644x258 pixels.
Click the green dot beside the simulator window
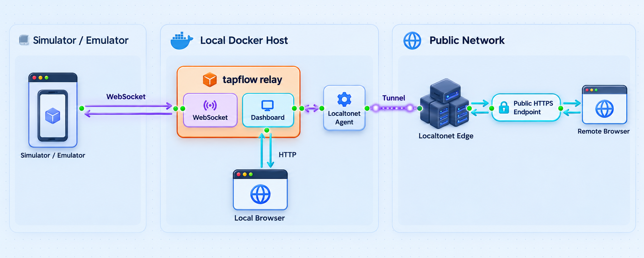(82, 108)
